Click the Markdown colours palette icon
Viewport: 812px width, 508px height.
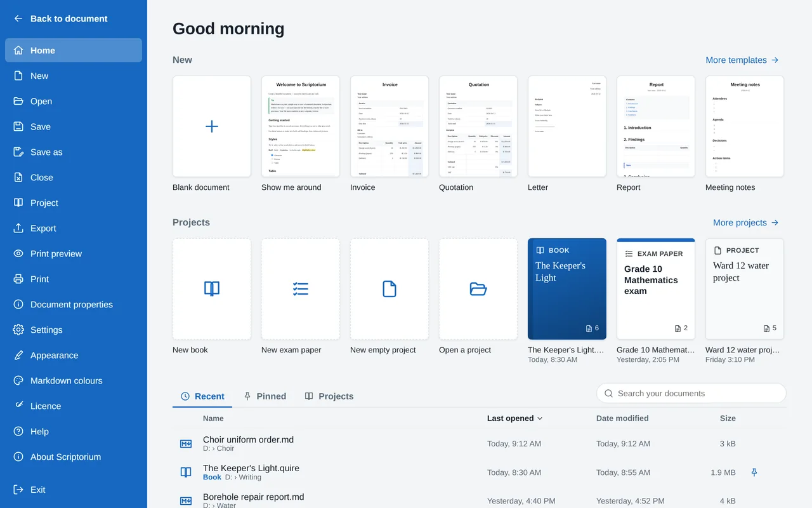(18, 380)
